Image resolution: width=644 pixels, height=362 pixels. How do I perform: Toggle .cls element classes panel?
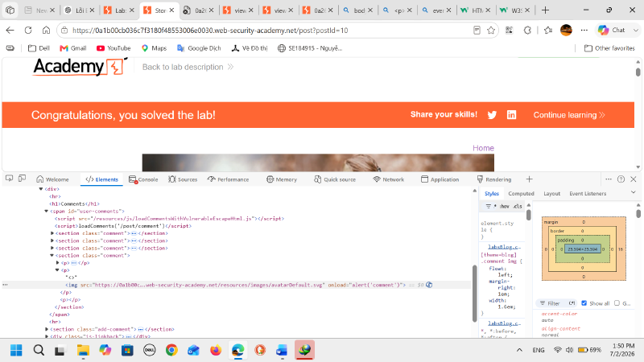coord(518,207)
